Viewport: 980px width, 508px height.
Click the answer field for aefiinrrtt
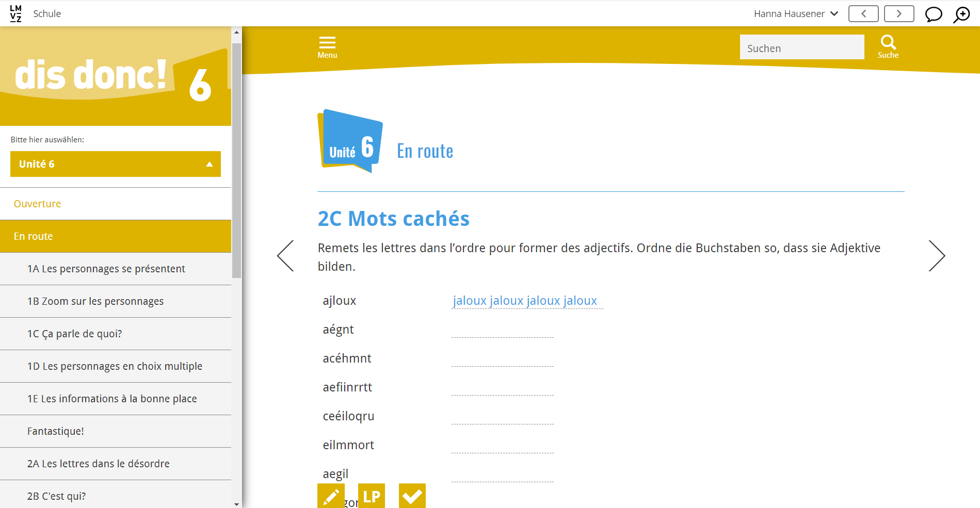coord(503,387)
